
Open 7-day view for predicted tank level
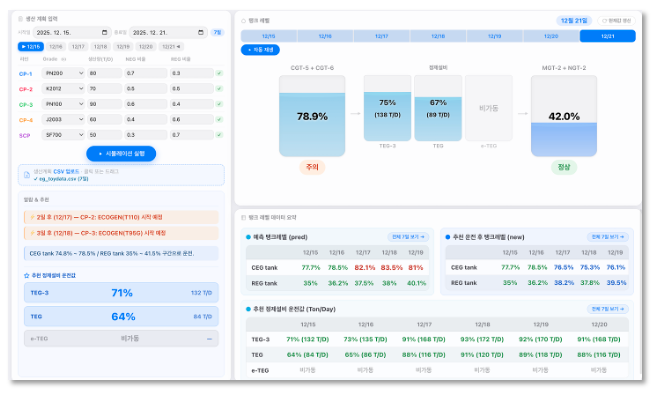(x=408, y=237)
